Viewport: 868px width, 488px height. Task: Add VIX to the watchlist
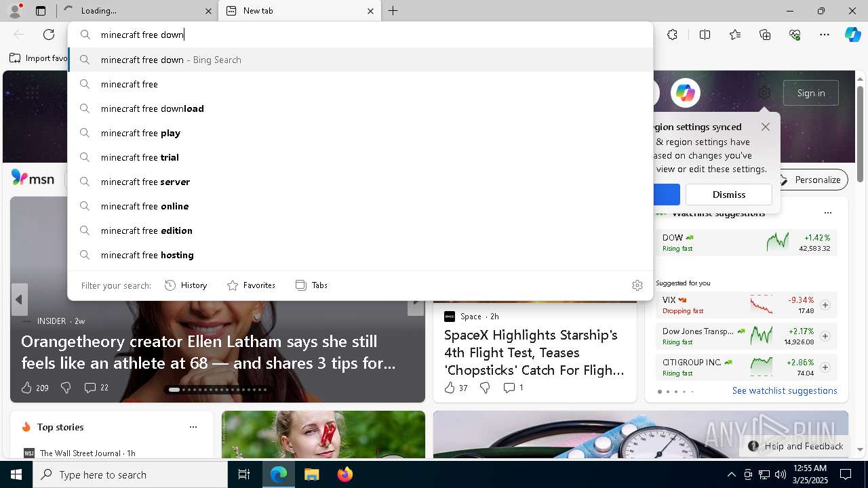click(x=825, y=305)
